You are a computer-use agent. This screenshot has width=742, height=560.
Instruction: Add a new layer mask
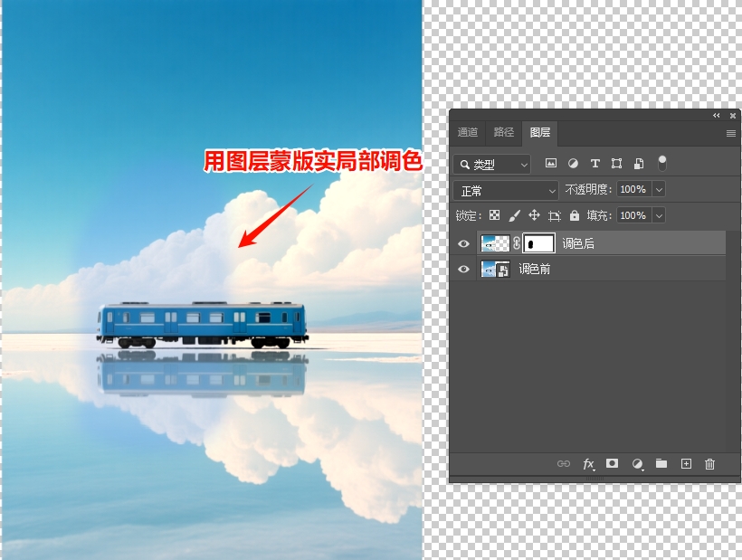(612, 463)
